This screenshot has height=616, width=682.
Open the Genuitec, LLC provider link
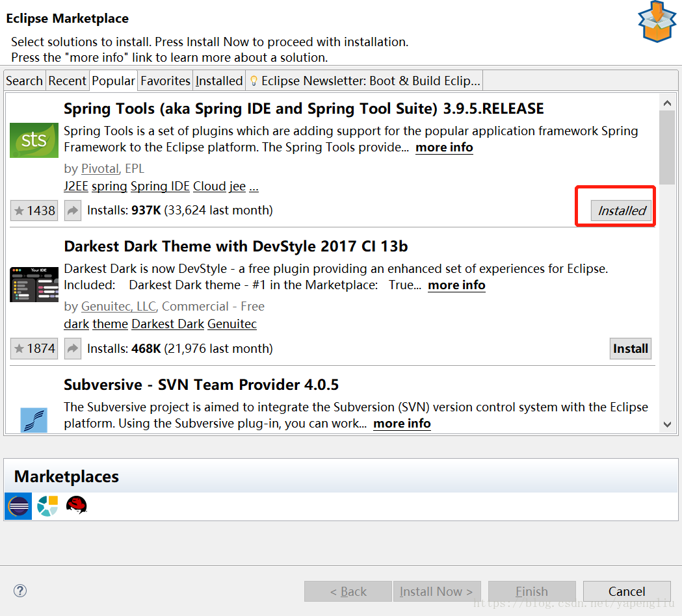click(x=118, y=307)
